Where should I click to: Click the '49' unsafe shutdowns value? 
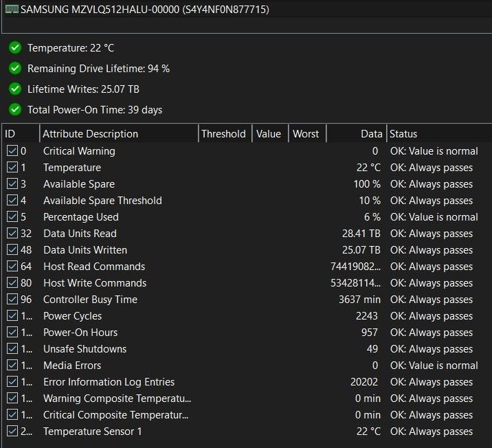coord(372,349)
